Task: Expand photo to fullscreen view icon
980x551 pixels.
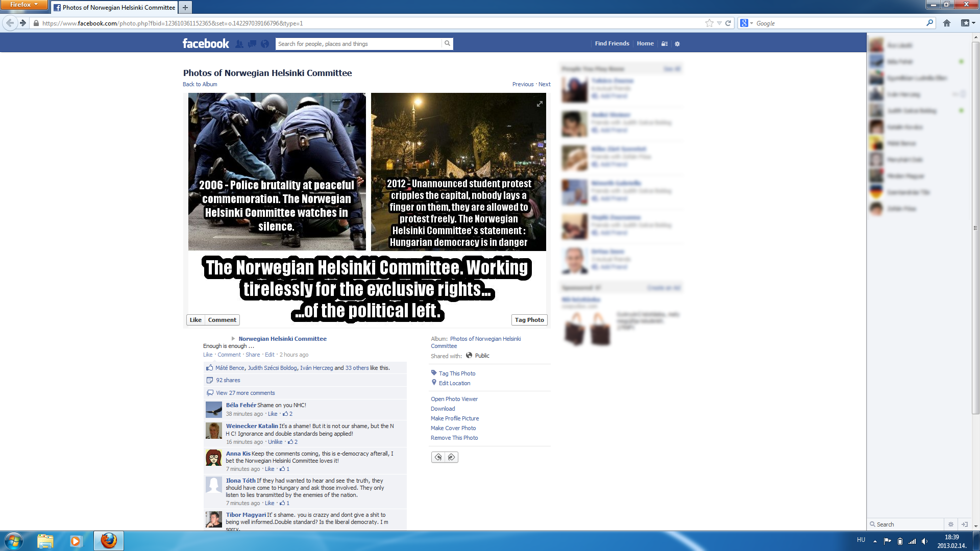Action: coord(540,104)
